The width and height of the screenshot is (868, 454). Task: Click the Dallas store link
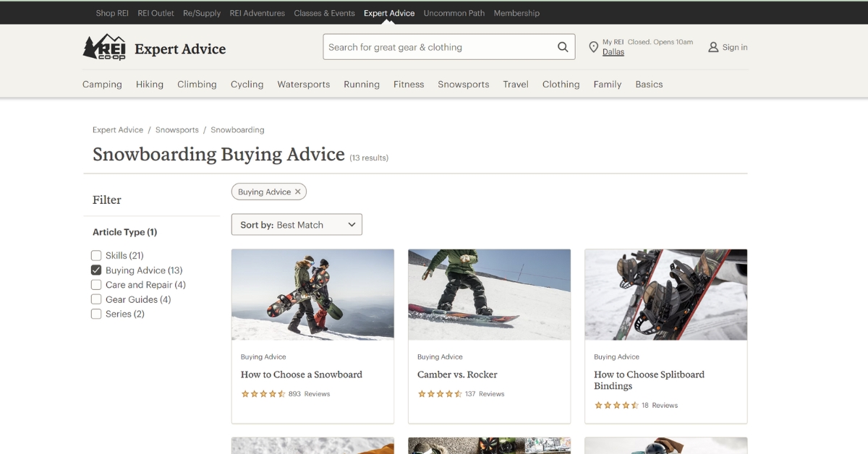(x=613, y=52)
